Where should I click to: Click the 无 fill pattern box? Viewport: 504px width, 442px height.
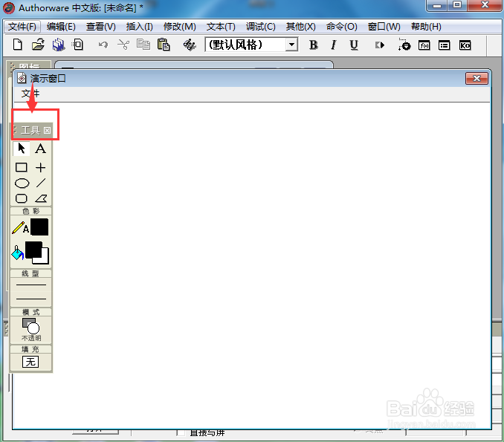(x=30, y=362)
